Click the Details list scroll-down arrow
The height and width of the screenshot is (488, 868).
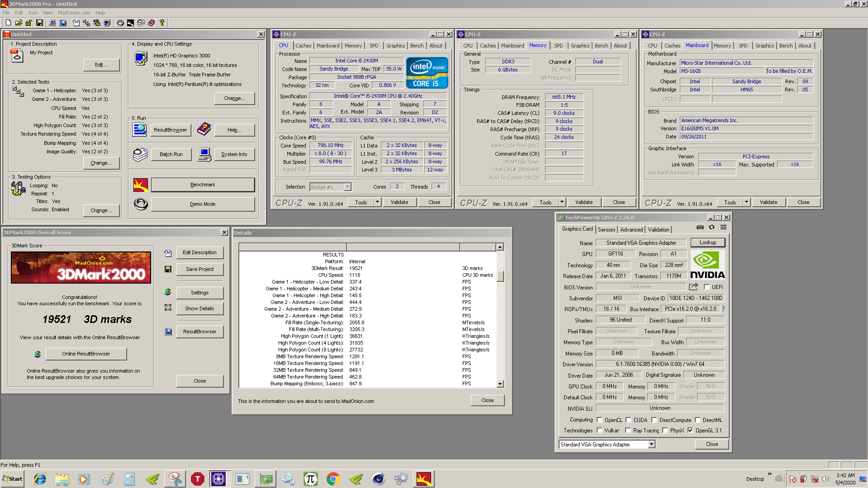point(500,384)
